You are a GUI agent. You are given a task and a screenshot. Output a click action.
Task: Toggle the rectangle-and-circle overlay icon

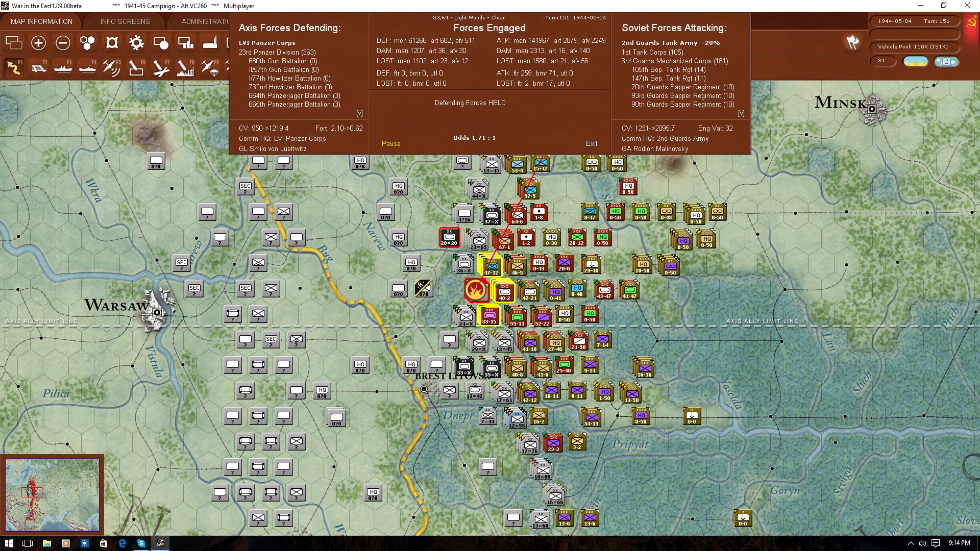coord(161,43)
